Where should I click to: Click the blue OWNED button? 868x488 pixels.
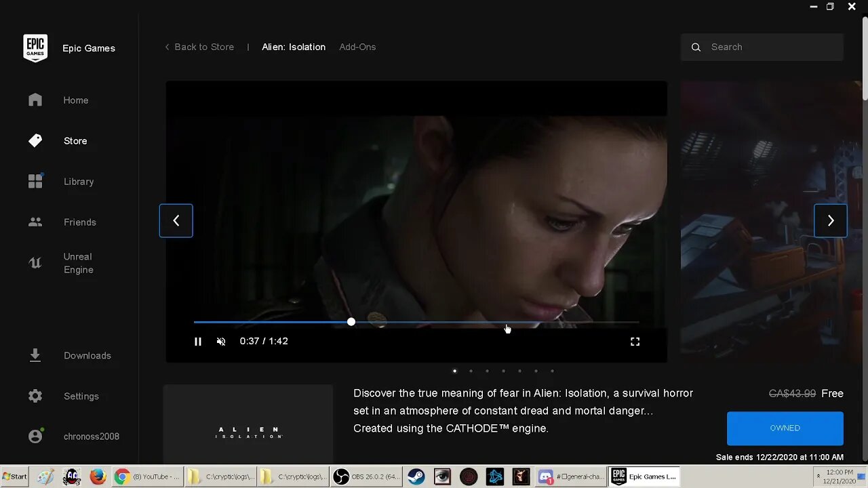pos(785,428)
